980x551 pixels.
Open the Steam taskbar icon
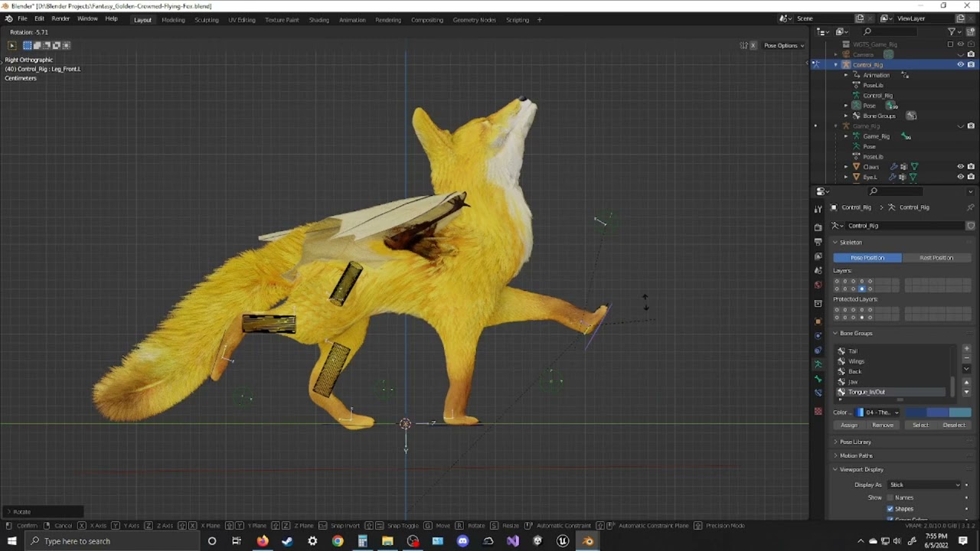[287, 541]
